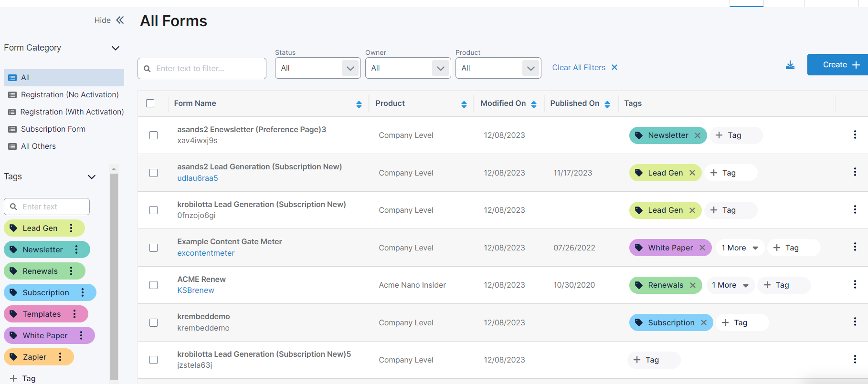
Task: Open kebab menu on Lead Gen sidebar tag
Action: pyautogui.click(x=71, y=228)
